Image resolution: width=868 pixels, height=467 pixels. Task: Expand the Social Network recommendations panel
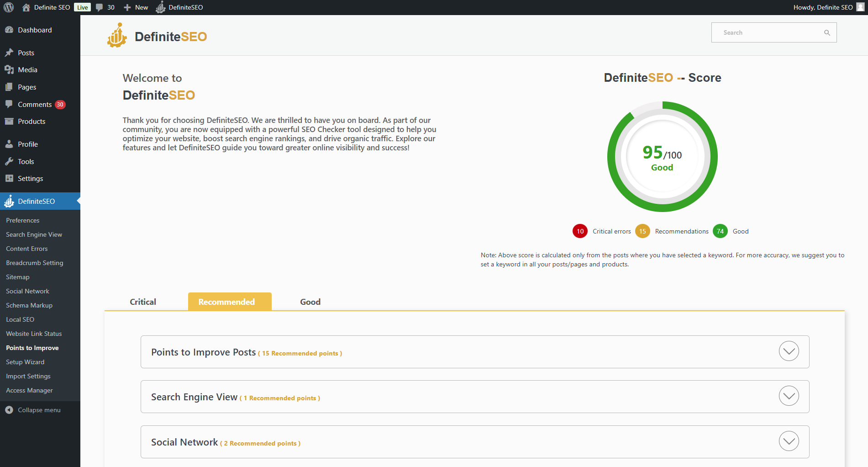(x=789, y=441)
